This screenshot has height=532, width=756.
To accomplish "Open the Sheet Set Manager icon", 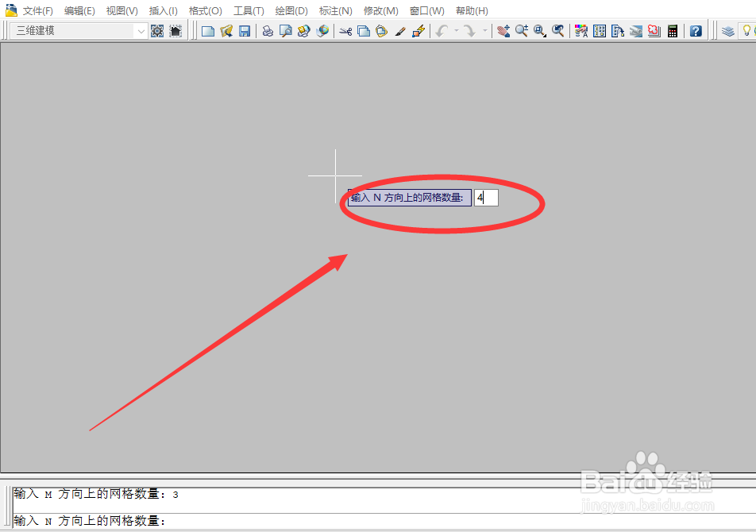I will 636,31.
